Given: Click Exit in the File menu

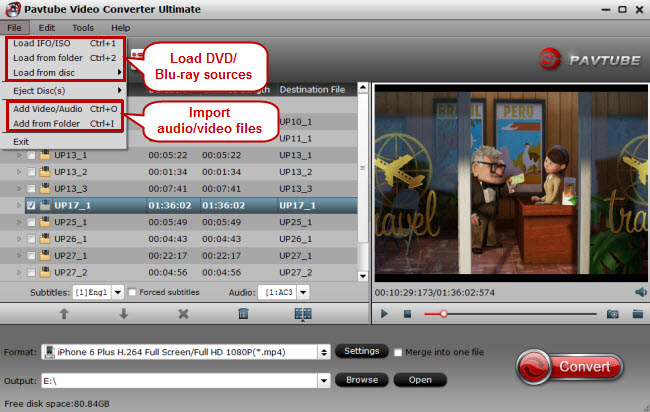Looking at the screenshot, I should pos(21,142).
